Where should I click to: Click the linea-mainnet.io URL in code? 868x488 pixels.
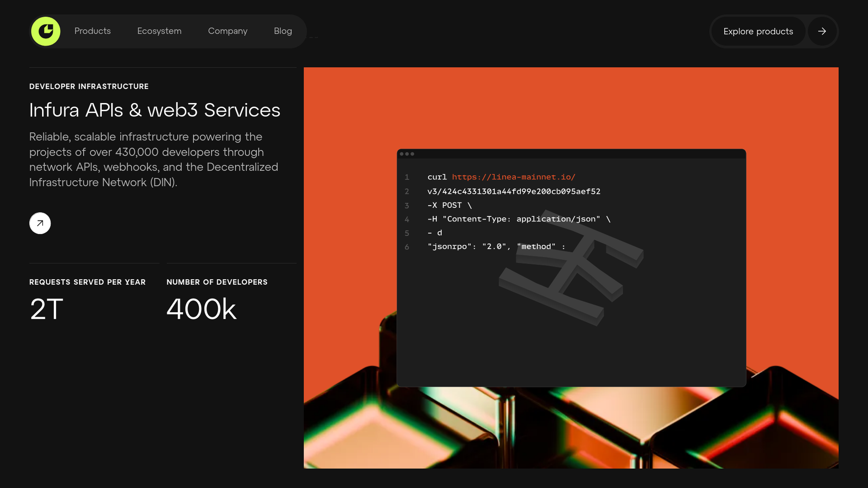click(x=513, y=177)
